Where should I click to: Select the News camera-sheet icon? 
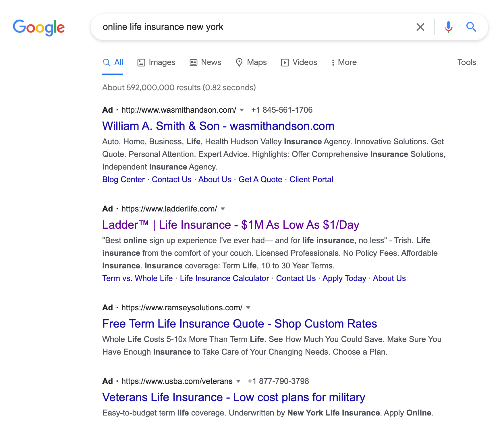(x=194, y=62)
